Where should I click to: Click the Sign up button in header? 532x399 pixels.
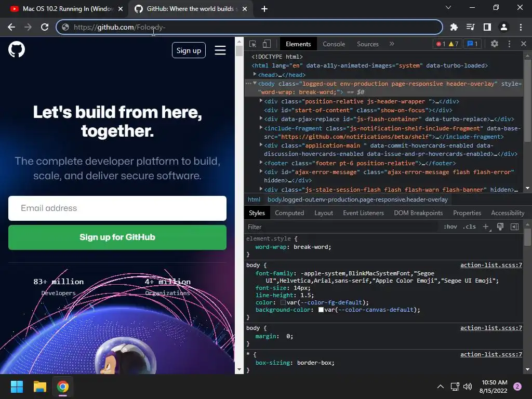click(x=189, y=50)
